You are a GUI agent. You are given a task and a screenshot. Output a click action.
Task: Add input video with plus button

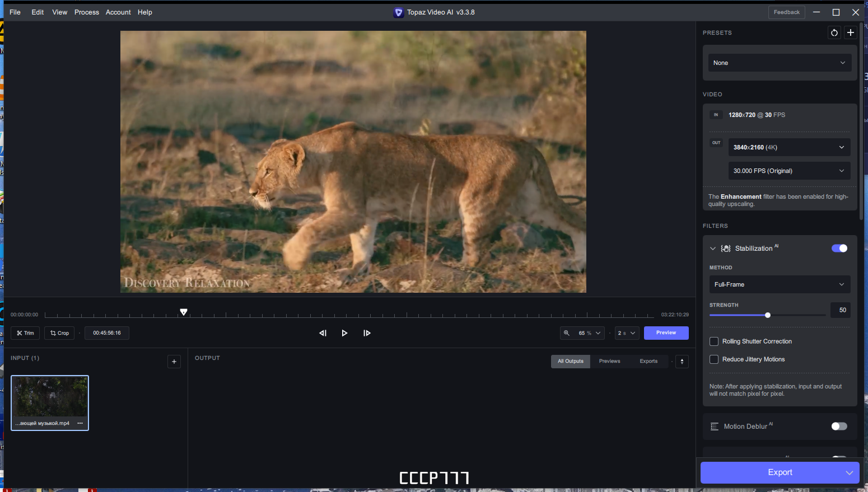click(x=174, y=362)
